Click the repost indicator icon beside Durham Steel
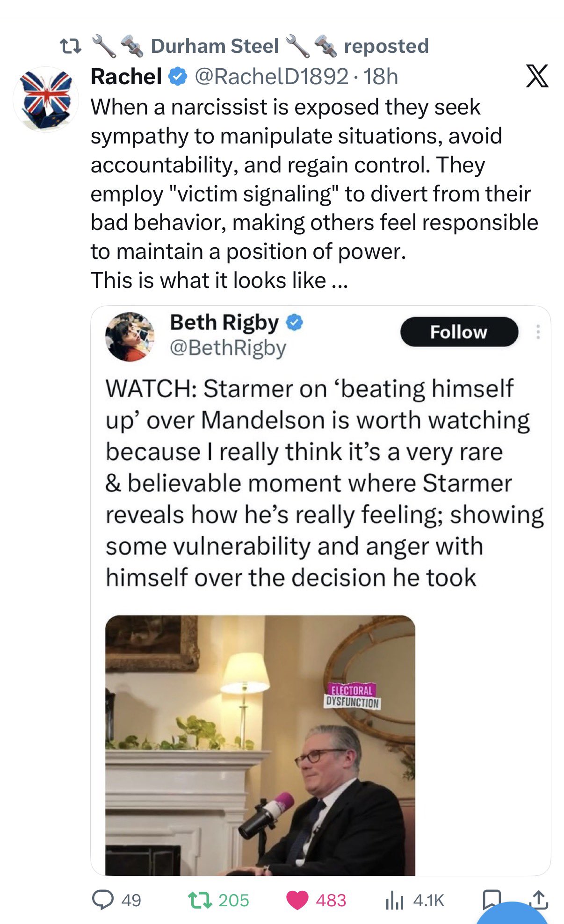 tap(71, 46)
